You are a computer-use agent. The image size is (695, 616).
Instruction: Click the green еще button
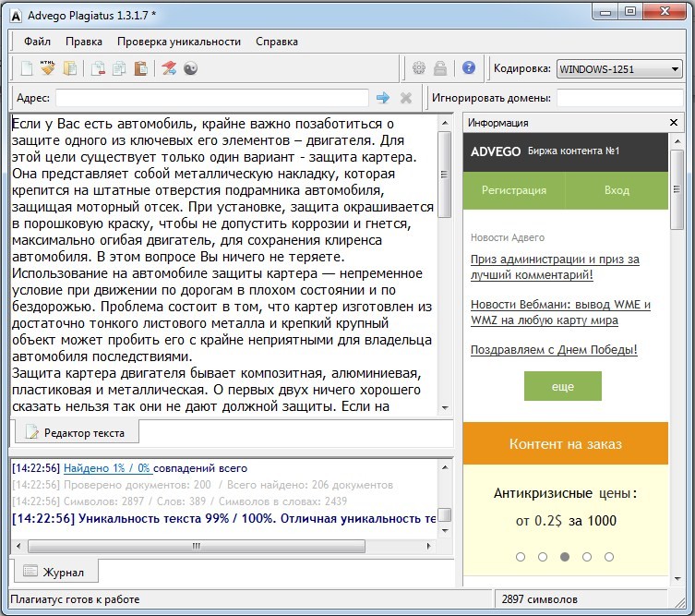[x=562, y=386]
